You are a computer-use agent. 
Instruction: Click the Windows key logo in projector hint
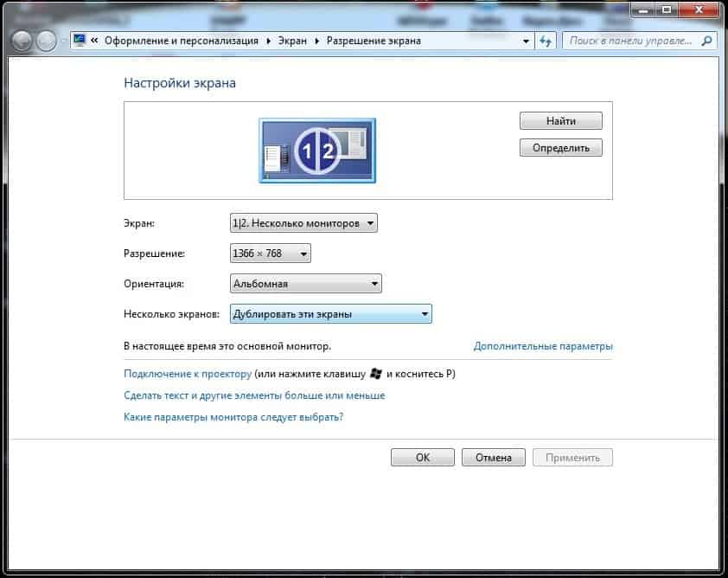pos(376,374)
